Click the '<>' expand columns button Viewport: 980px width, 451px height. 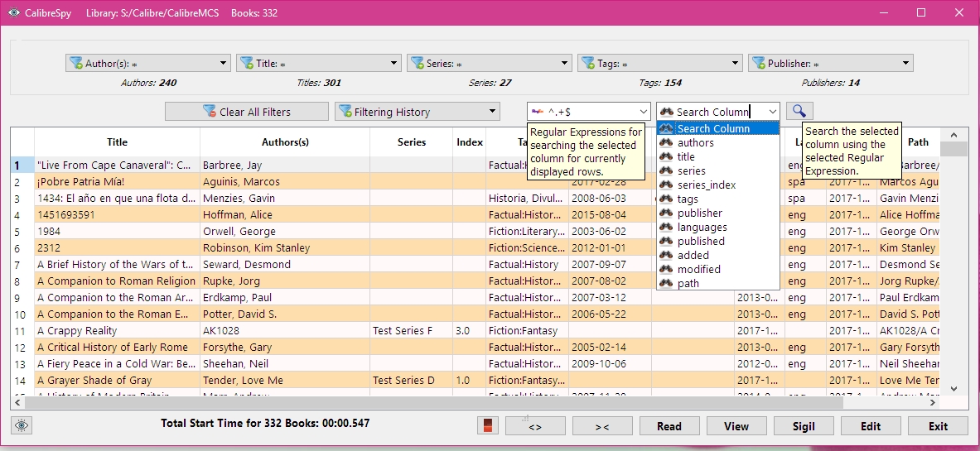click(x=535, y=426)
